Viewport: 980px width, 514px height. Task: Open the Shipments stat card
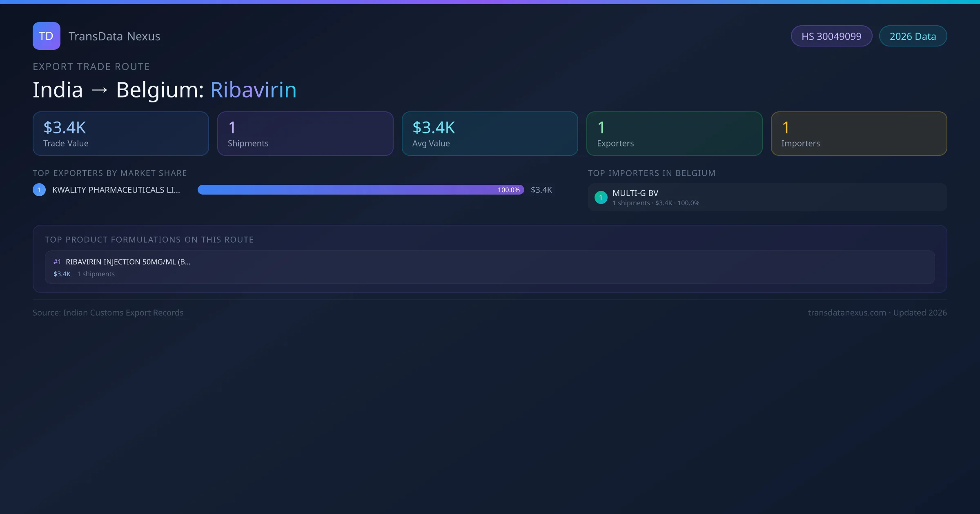(305, 134)
